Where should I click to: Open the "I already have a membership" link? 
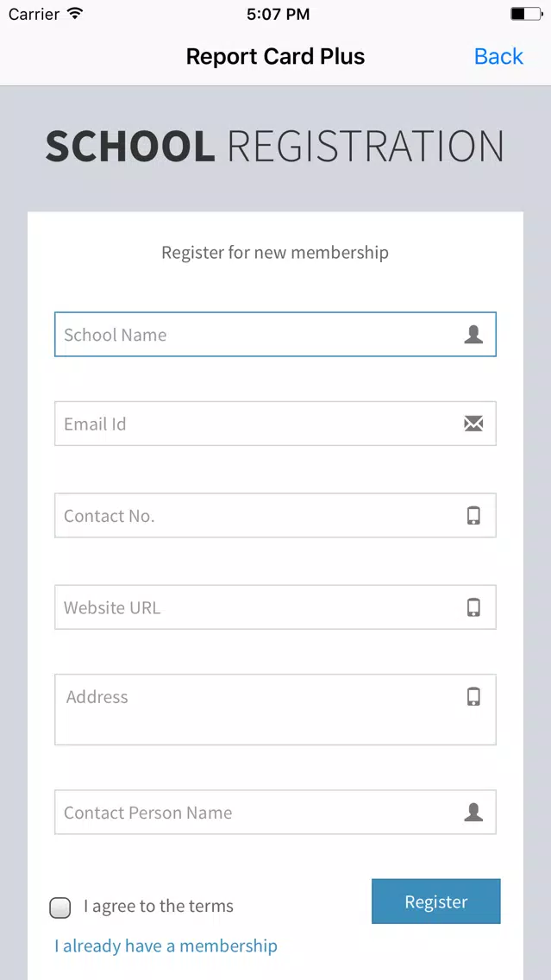coord(166,946)
